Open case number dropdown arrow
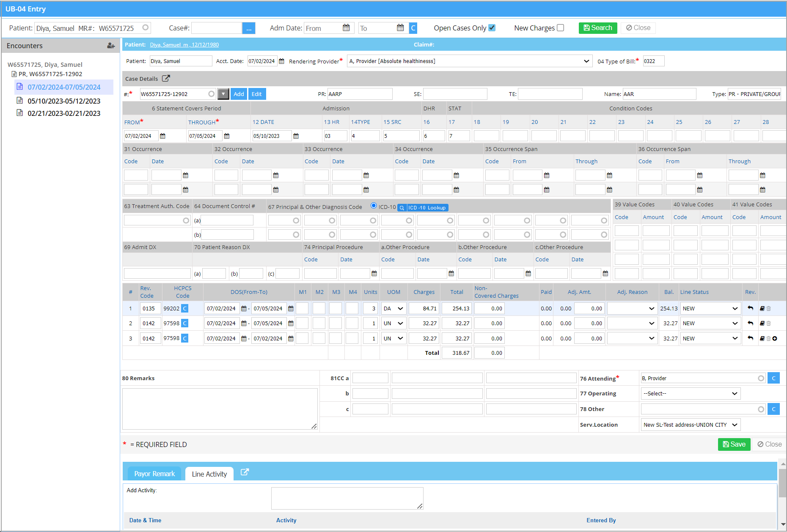The image size is (787, 532). [223, 94]
